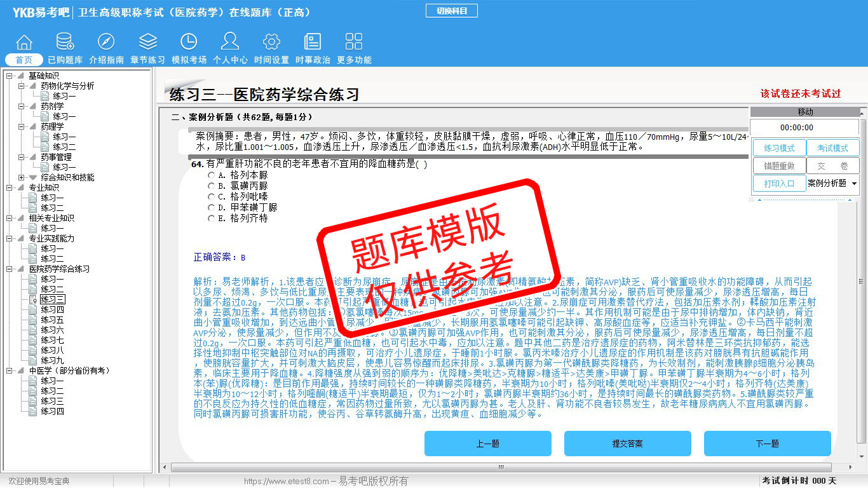The height and width of the screenshot is (488, 868).
Task: Open the 案例分析题 question type dropdown
Action: coord(832,183)
